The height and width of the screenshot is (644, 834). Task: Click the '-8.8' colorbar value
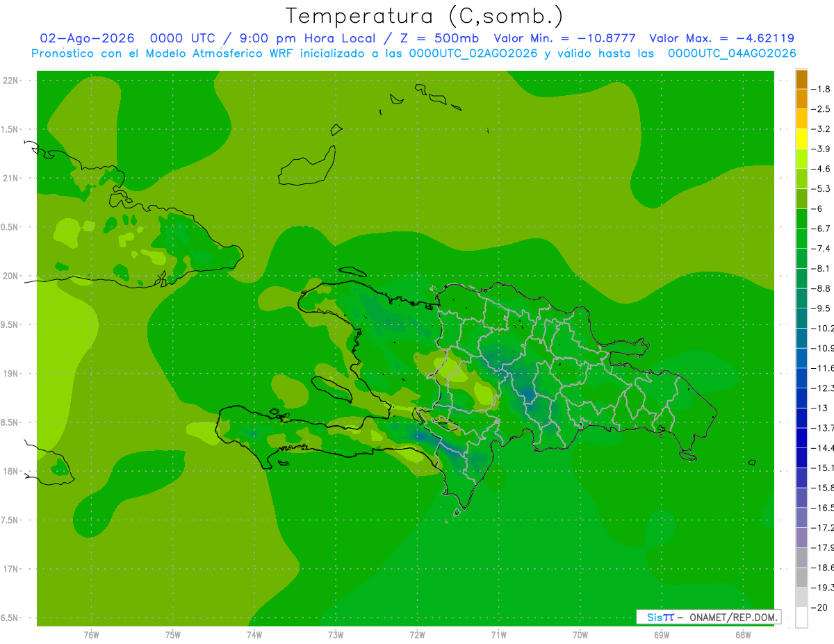822,288
